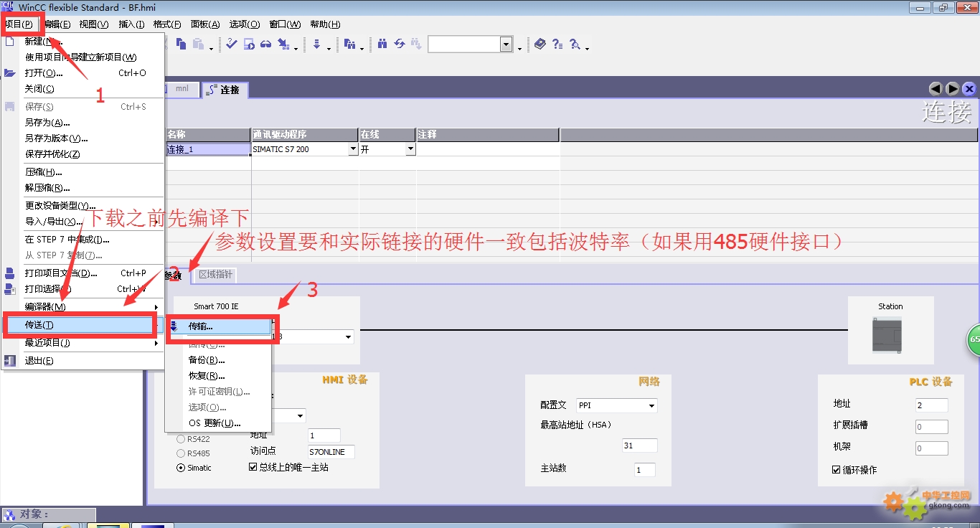
Task: Click the 最高站地址 31 field
Action: [639, 445]
